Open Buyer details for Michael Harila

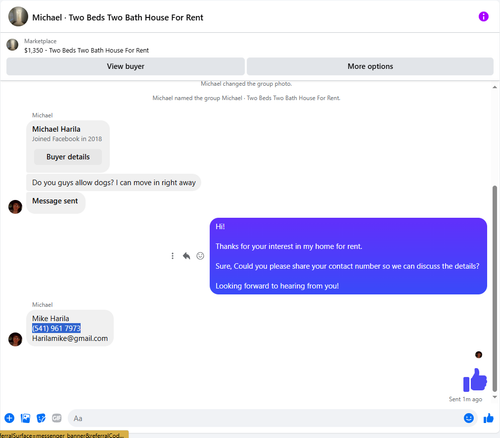click(68, 157)
